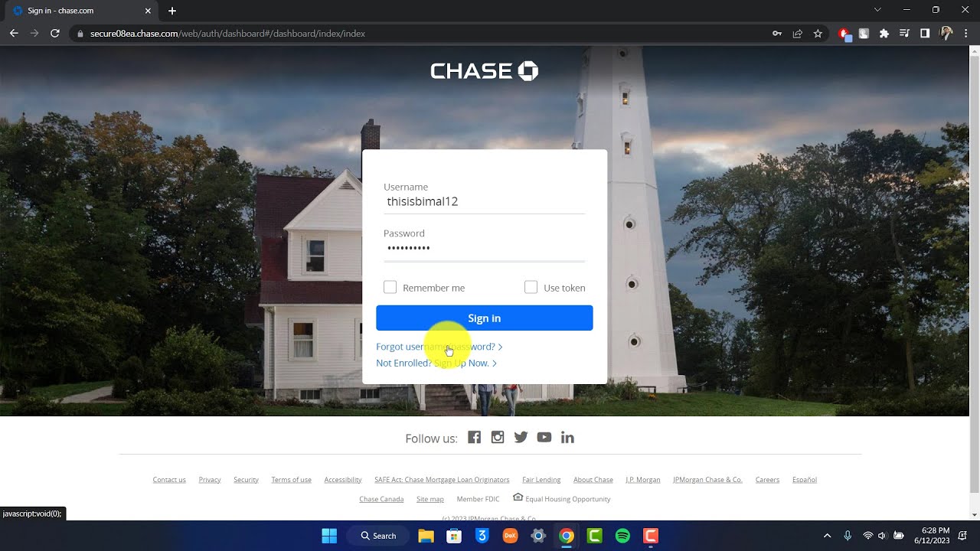
Task: Open the red extension icon in toolbar
Action: tap(844, 34)
